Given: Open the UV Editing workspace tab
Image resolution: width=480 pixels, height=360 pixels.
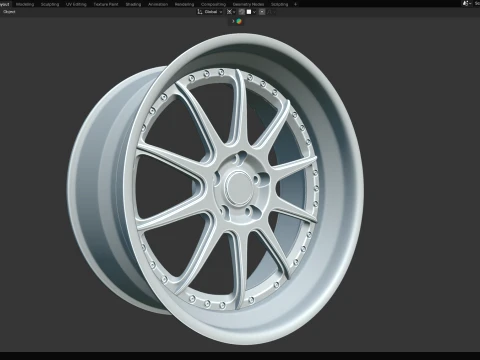Looking at the screenshot, I should click(76, 4).
